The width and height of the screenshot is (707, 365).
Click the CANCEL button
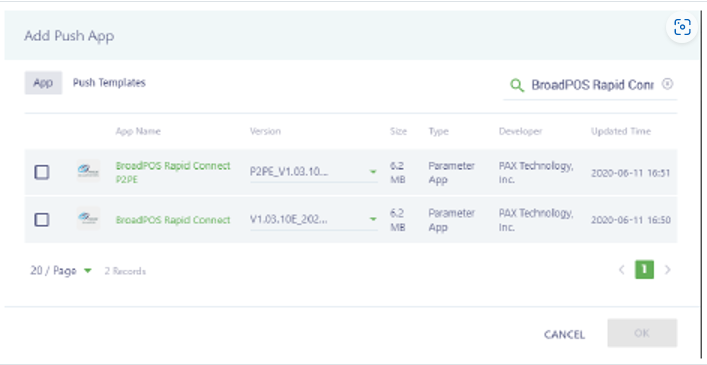pos(564,334)
